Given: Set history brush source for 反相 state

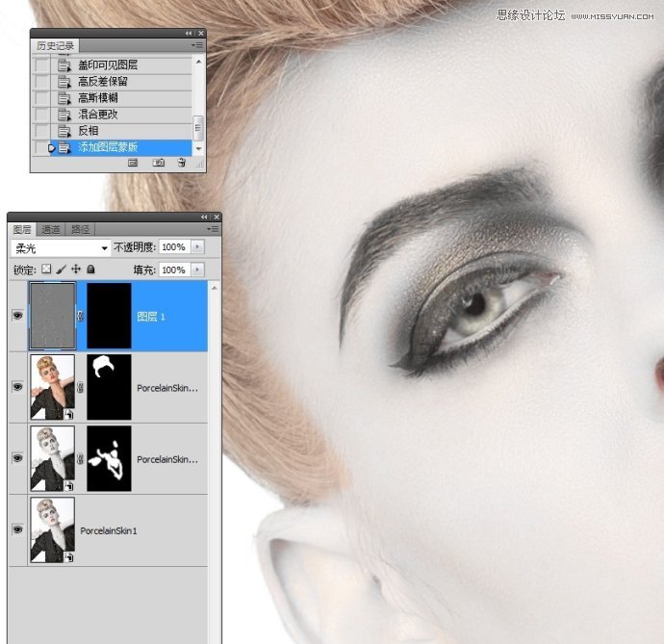Looking at the screenshot, I should [x=40, y=131].
